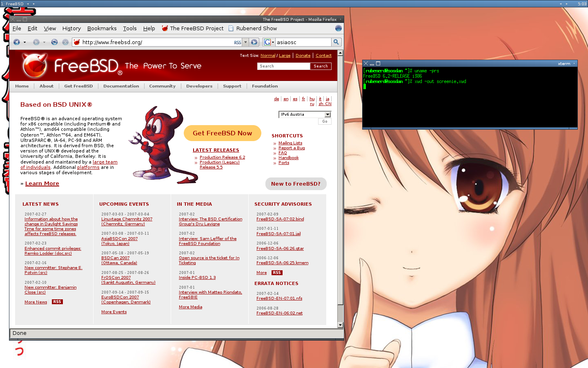Open the File menu

[x=17, y=28]
